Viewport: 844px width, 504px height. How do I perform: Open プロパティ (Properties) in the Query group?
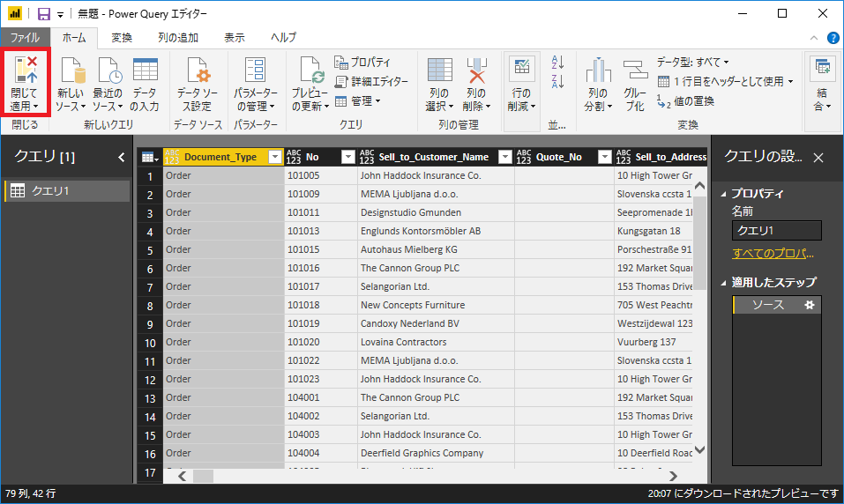tap(362, 63)
